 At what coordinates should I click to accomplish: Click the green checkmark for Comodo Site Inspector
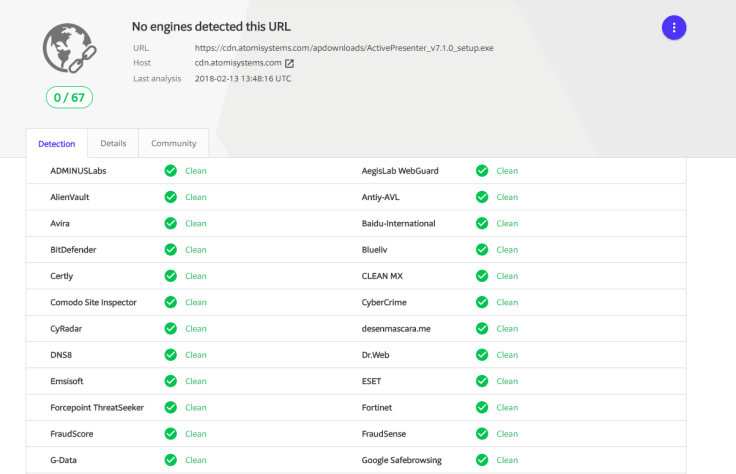coord(171,302)
